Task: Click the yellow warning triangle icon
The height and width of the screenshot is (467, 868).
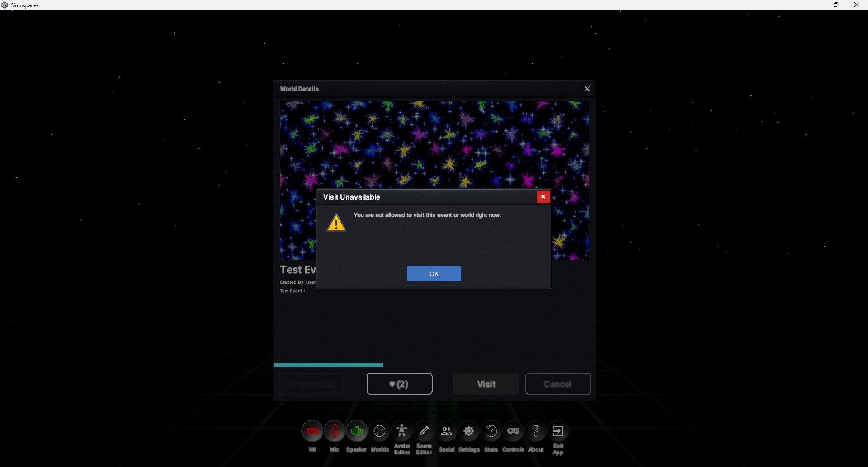Action: (x=336, y=223)
